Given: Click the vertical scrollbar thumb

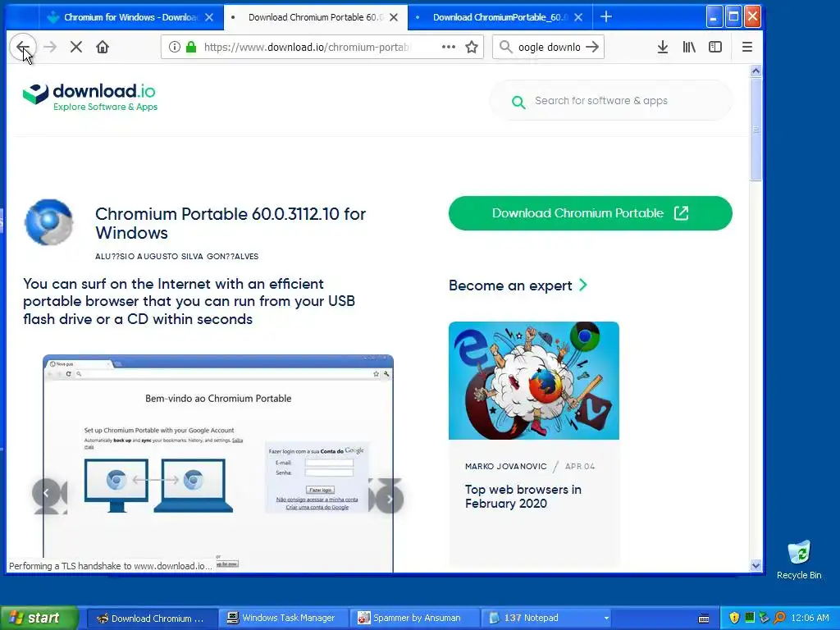Looking at the screenshot, I should click(756, 130).
